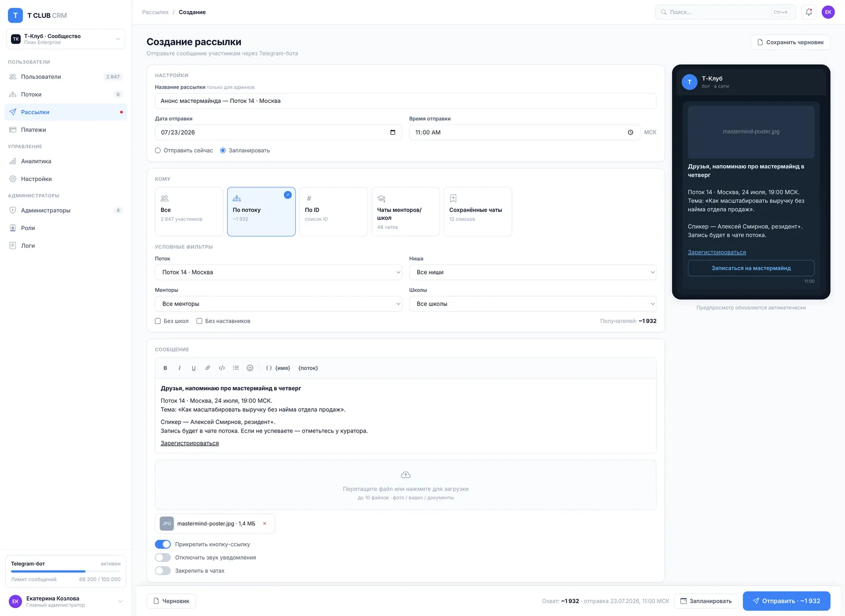Click T-Клуб bot avatar in preview

pos(690,82)
